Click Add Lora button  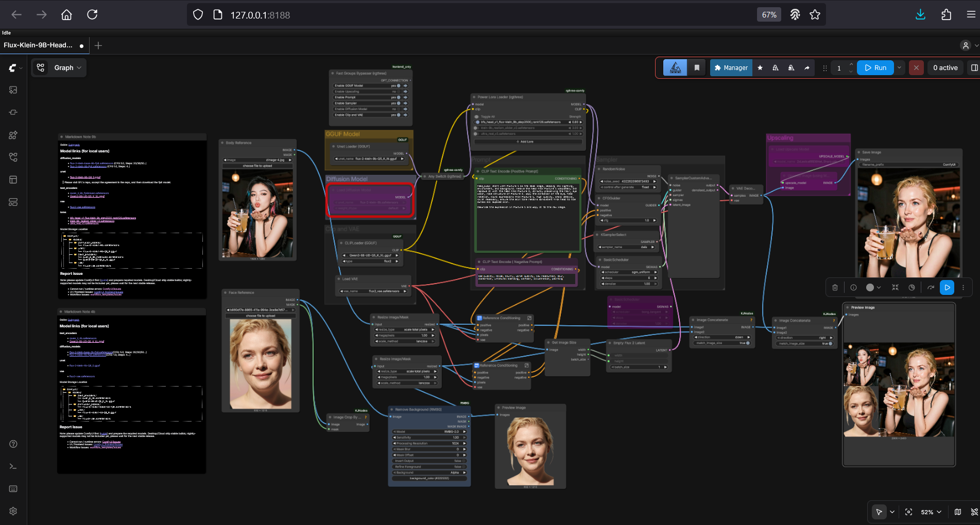point(527,142)
